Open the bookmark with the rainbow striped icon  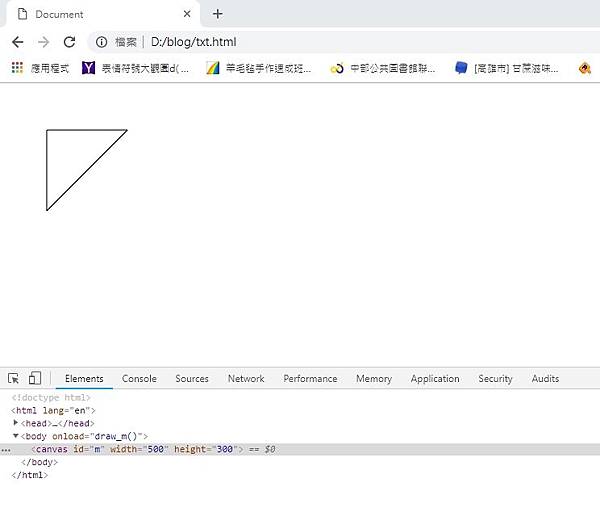[x=259, y=68]
